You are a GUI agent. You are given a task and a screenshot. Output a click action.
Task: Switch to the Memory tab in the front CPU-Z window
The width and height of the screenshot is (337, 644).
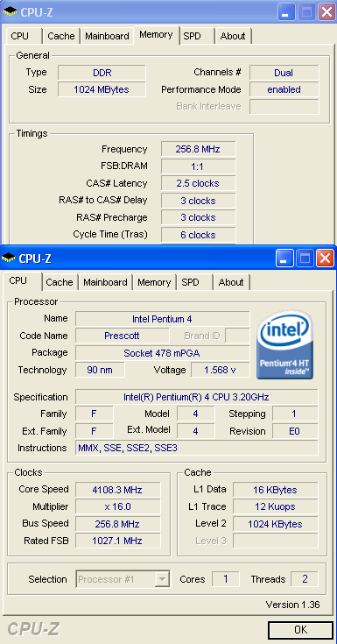pyautogui.click(x=154, y=282)
